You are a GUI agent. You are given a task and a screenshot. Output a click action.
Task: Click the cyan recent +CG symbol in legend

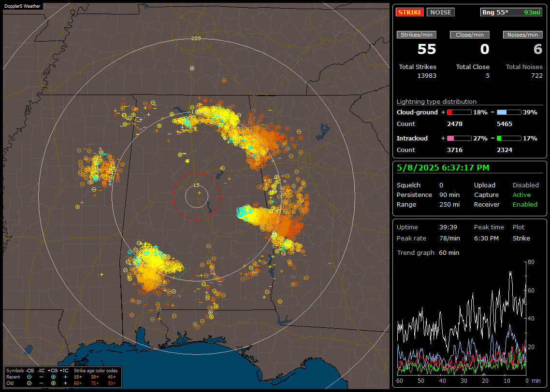tap(53, 377)
